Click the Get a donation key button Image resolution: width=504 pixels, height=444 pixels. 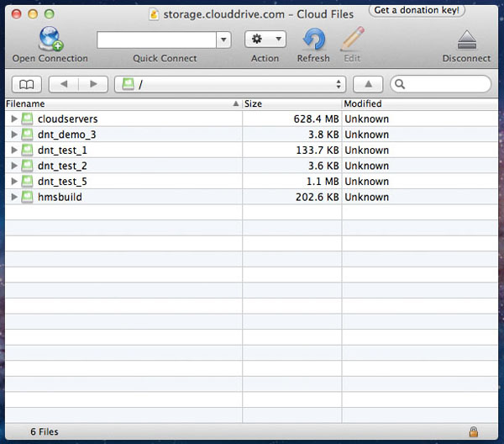pyautogui.click(x=417, y=11)
